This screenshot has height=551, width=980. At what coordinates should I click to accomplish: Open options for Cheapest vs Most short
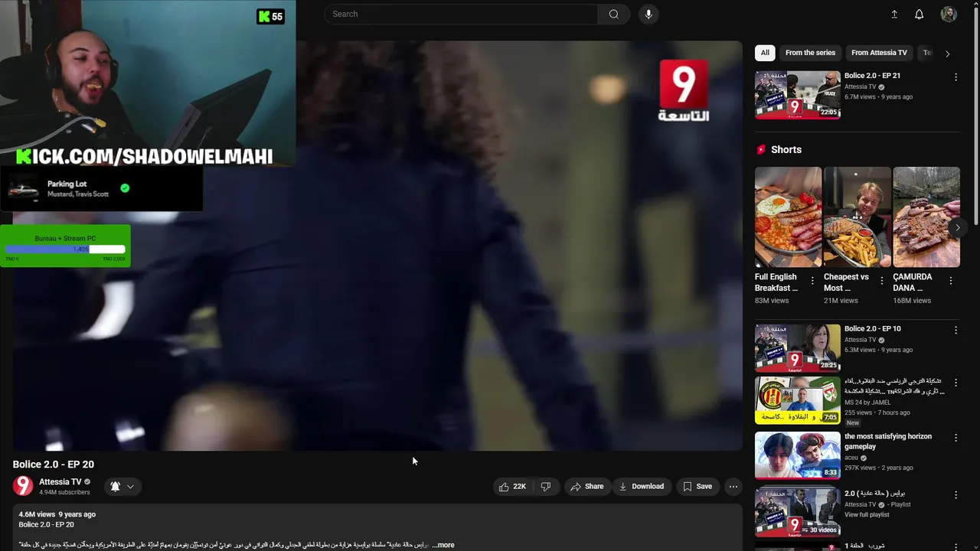click(881, 281)
